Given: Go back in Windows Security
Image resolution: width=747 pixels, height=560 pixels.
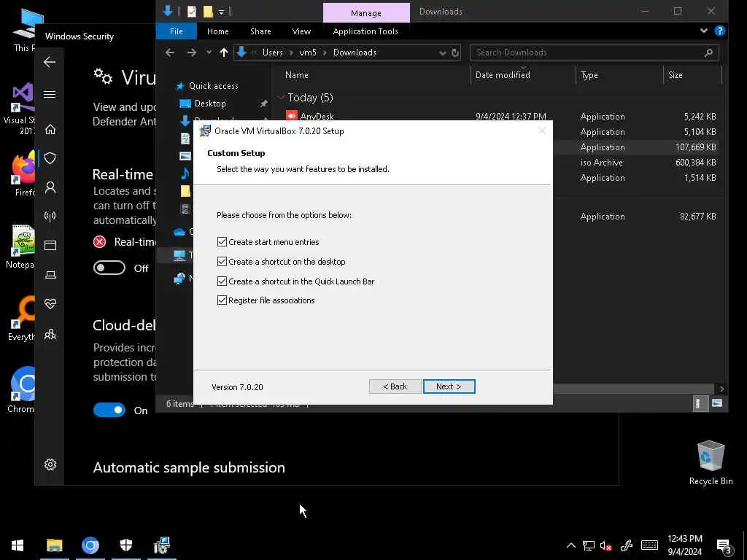Looking at the screenshot, I should (50, 62).
